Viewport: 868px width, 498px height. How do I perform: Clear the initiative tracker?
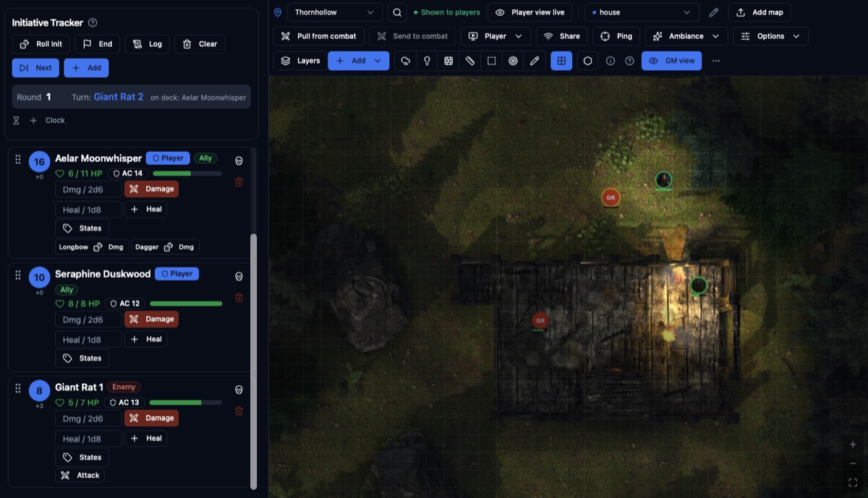click(x=200, y=44)
